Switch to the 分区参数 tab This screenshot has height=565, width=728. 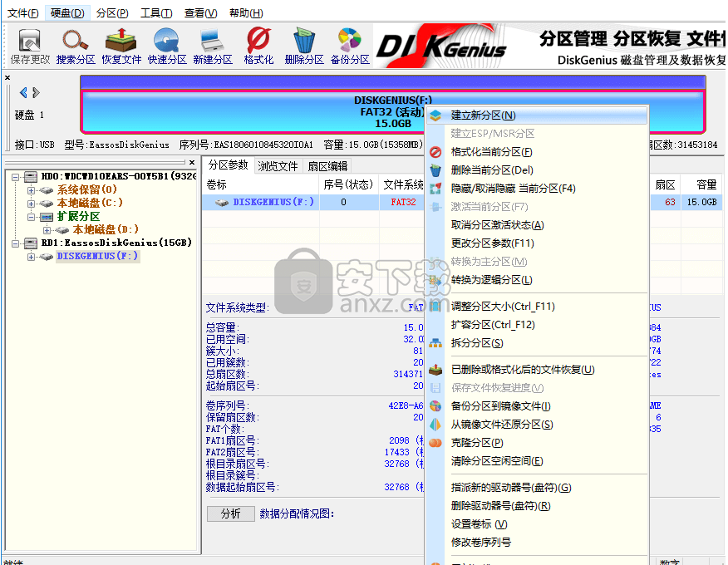point(228,165)
